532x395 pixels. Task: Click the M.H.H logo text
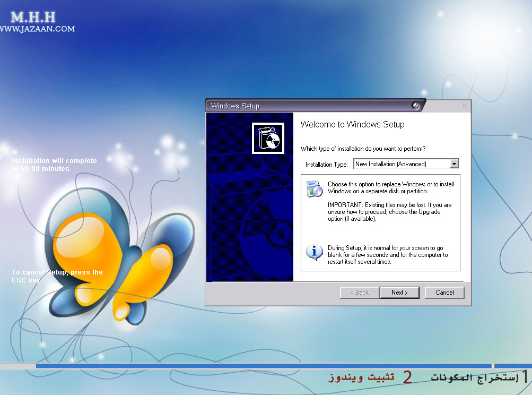tap(32, 18)
